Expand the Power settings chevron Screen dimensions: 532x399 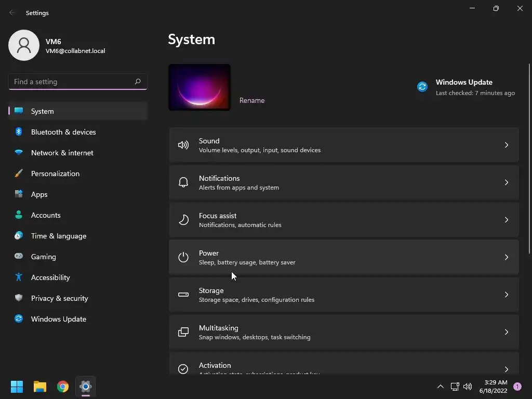point(506,257)
